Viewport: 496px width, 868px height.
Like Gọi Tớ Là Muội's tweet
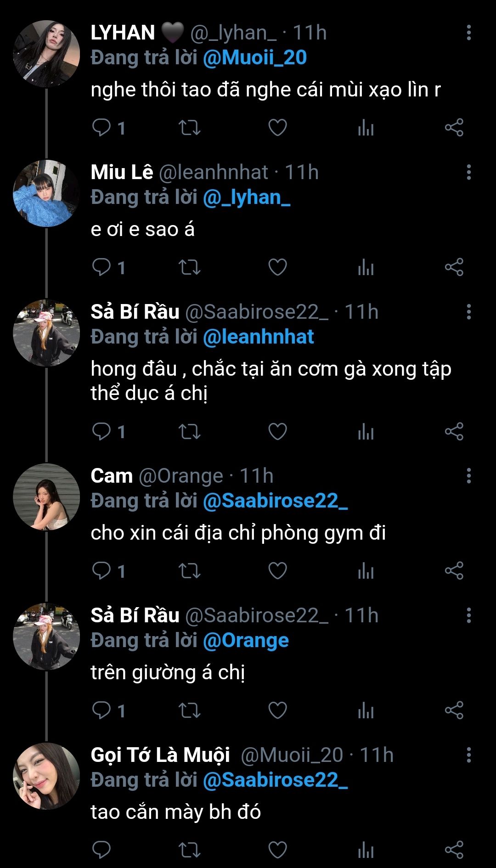point(277,850)
